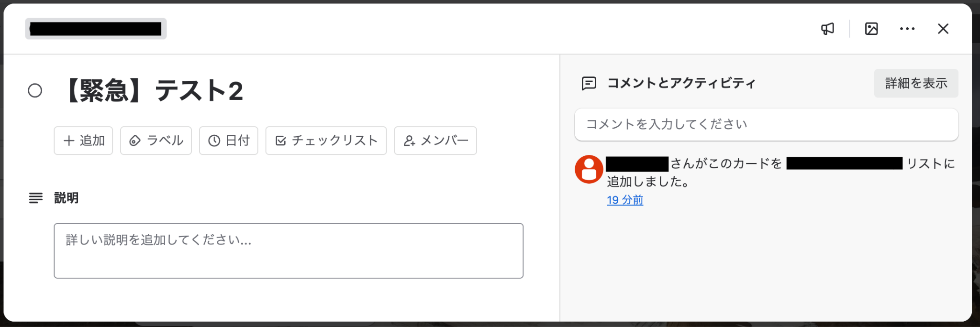
Task: Open the list selector in the card header
Action: pyautogui.click(x=96, y=29)
